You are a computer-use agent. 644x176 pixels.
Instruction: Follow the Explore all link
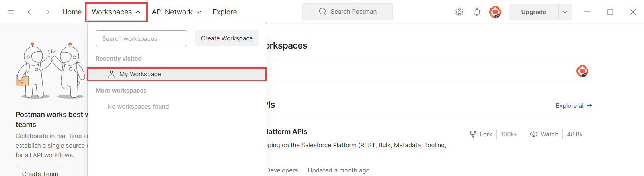pos(574,106)
